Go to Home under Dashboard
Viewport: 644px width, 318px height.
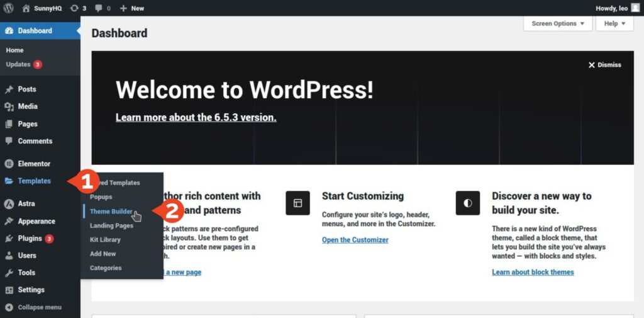[x=15, y=50]
